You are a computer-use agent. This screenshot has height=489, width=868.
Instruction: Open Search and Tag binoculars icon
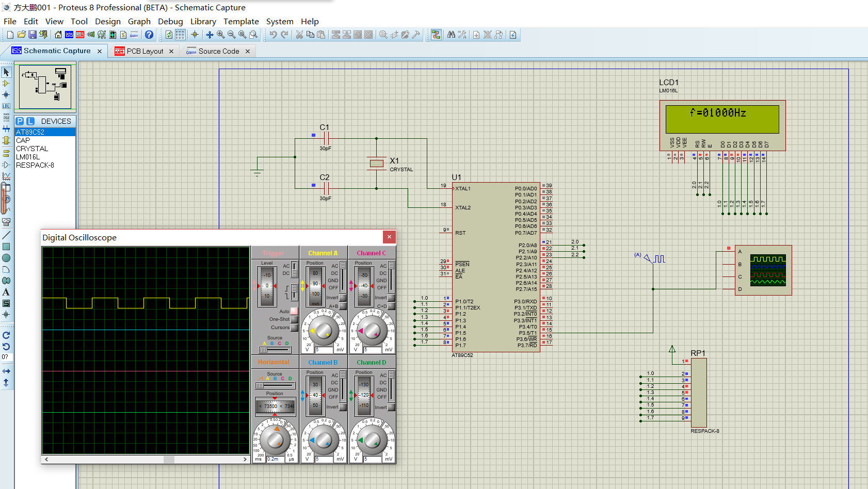[451, 35]
